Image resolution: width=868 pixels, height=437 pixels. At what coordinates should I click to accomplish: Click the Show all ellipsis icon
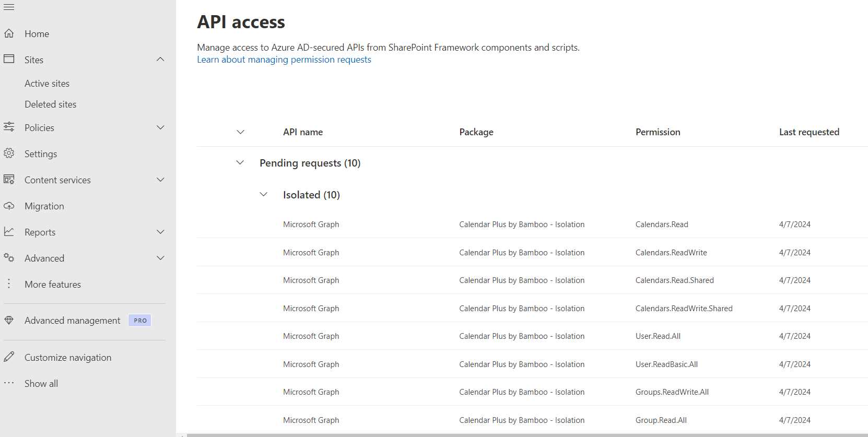click(9, 383)
